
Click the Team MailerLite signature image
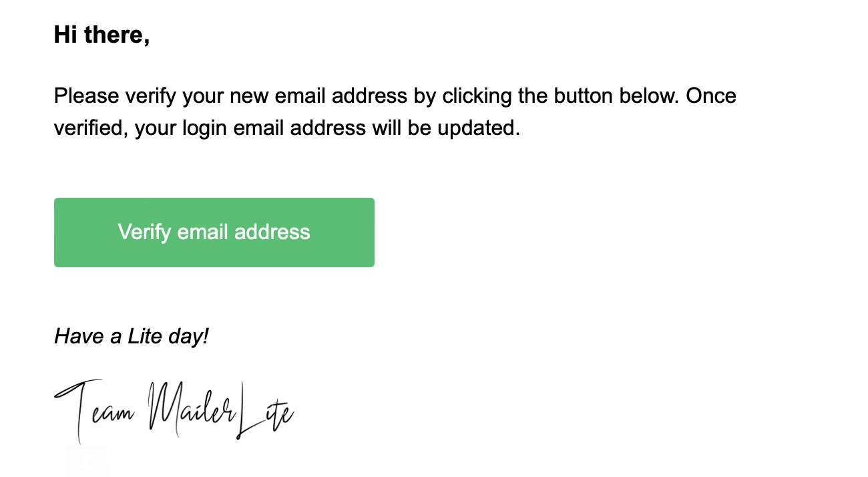coord(174,409)
